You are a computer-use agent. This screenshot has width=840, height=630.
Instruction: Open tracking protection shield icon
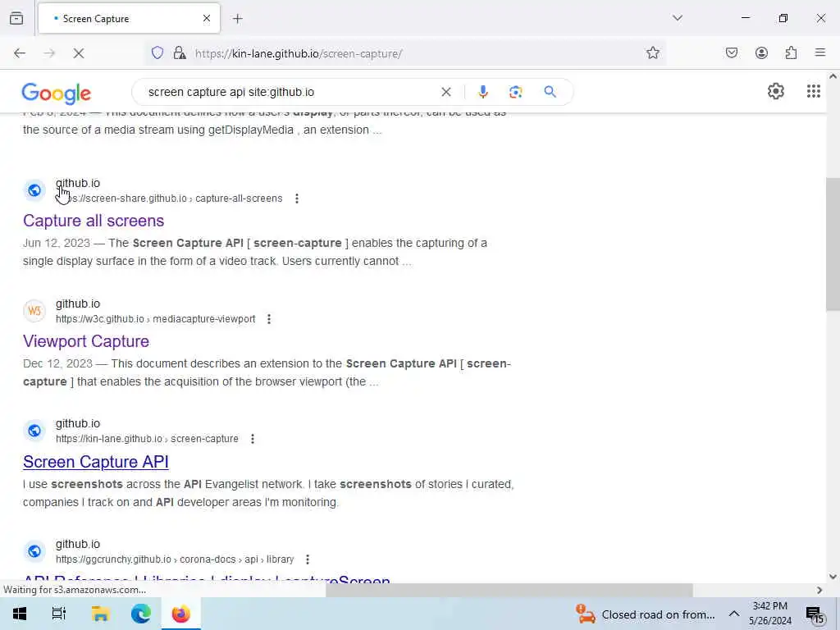[157, 53]
